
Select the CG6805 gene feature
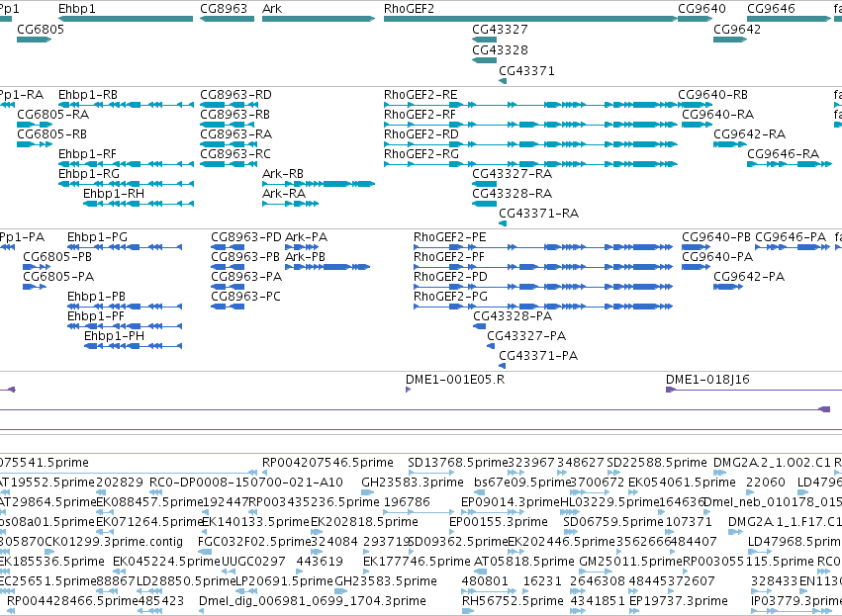(x=34, y=40)
